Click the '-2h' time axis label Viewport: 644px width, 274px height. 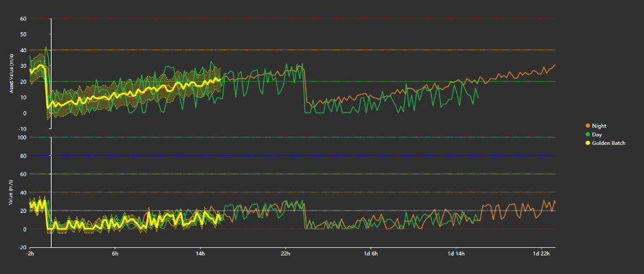[x=30, y=254]
